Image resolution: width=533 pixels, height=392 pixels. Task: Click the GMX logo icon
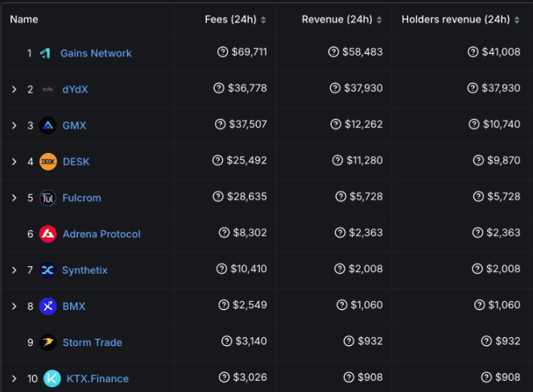click(x=48, y=126)
